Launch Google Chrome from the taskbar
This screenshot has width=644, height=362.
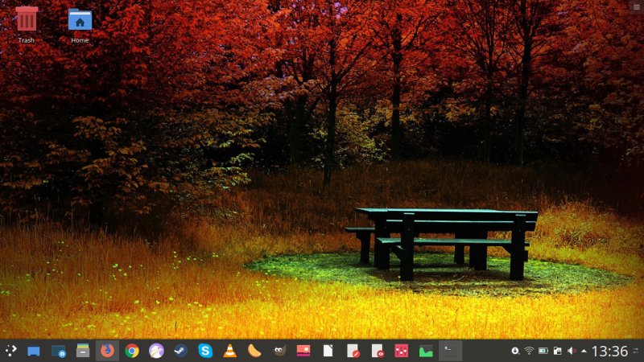click(132, 351)
